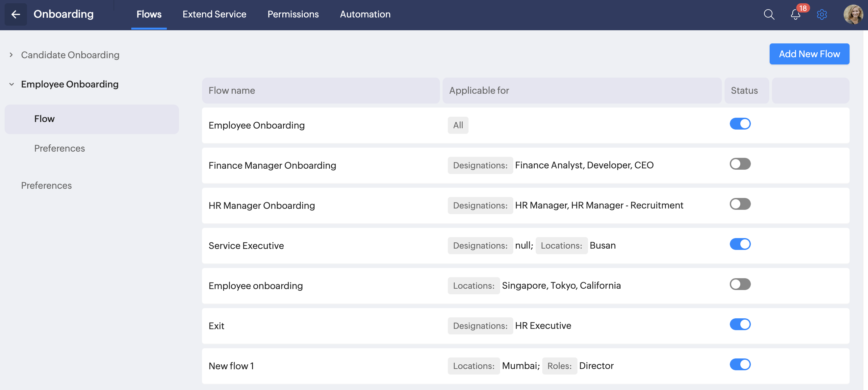The width and height of the screenshot is (868, 390).
Task: Expand the Candidate Onboarding chevron
Action: point(11,55)
